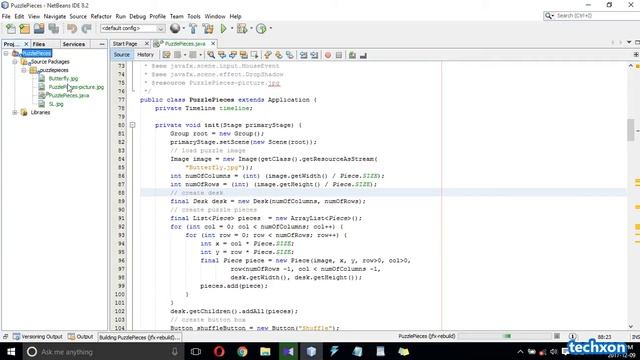Click the Open Project toolbar icon
The width and height of the screenshot is (640, 360).
[x=39, y=29]
